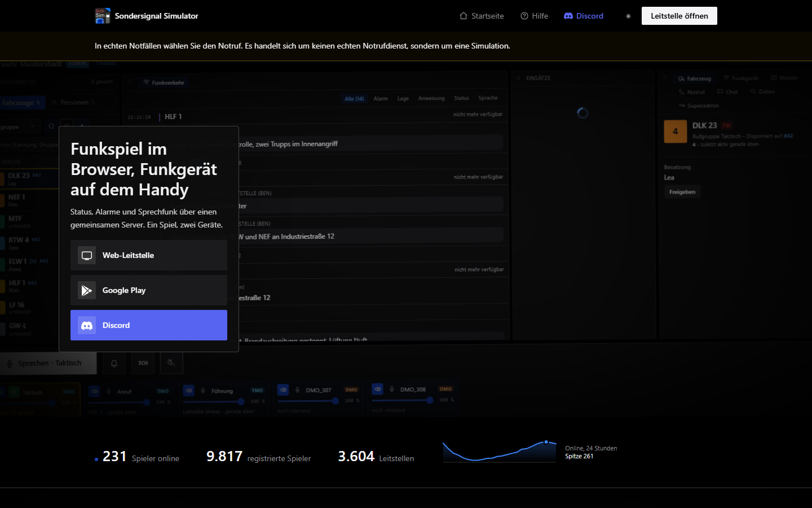
Task: Open the Google Play download option
Action: [149, 290]
